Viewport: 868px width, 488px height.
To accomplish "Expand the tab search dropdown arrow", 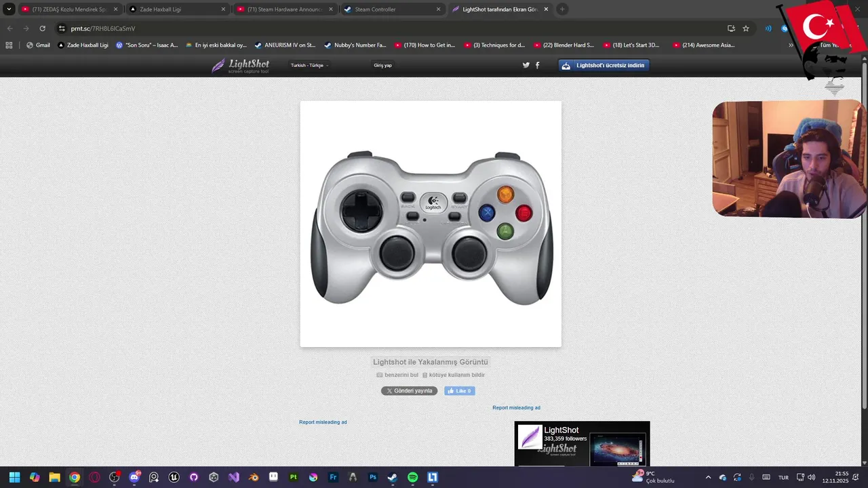I will tap(9, 9).
